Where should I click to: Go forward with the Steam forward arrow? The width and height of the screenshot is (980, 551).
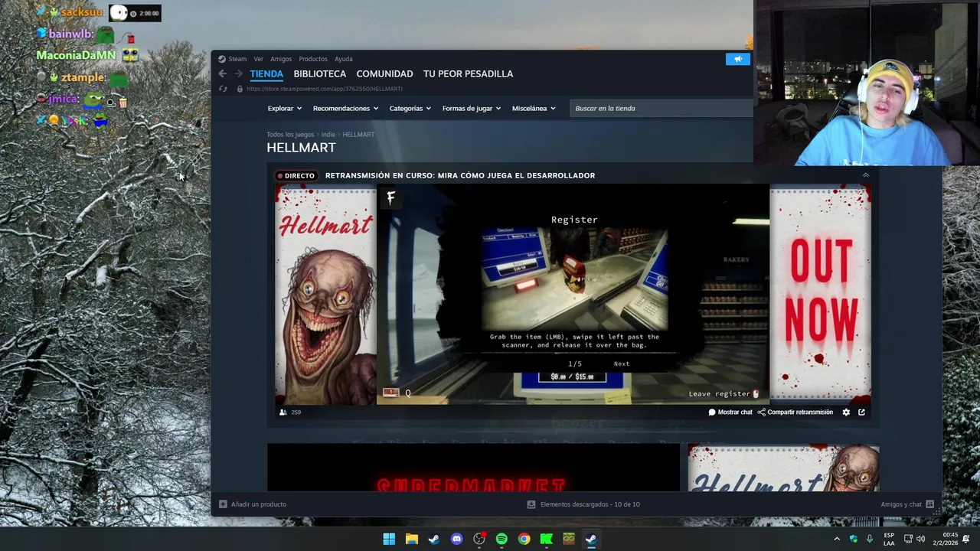pos(239,73)
